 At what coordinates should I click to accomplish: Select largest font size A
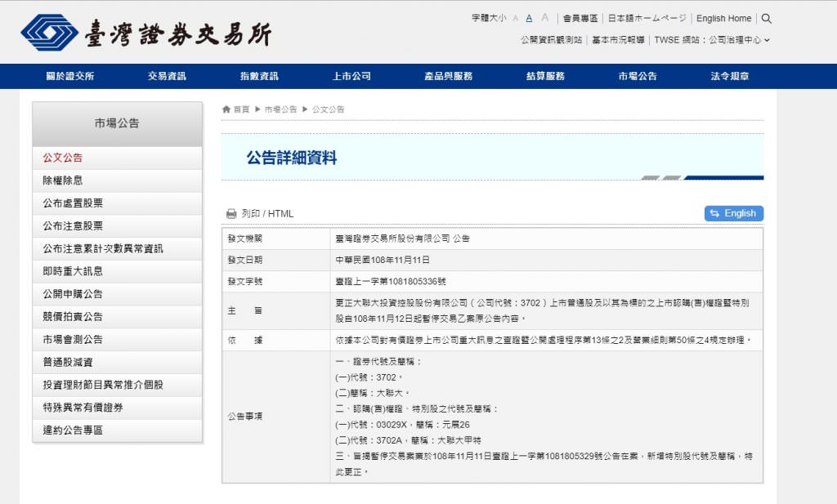click(x=544, y=18)
